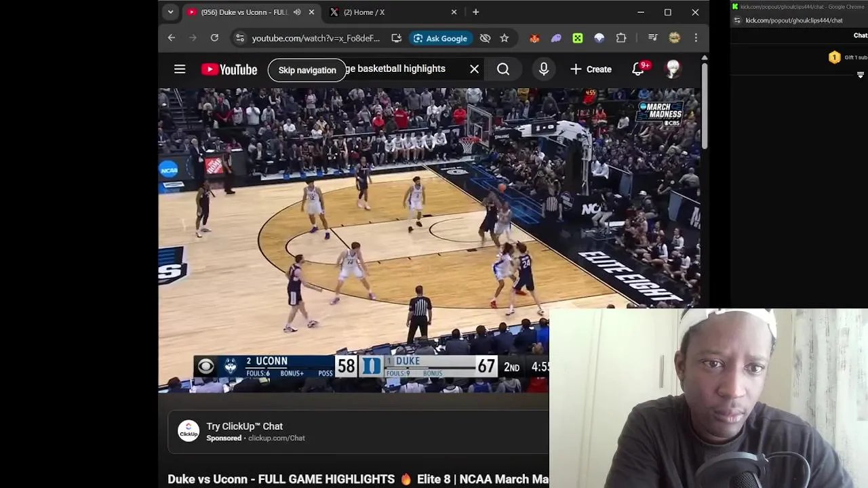
Task: Click the Ask Google button
Action: point(440,39)
